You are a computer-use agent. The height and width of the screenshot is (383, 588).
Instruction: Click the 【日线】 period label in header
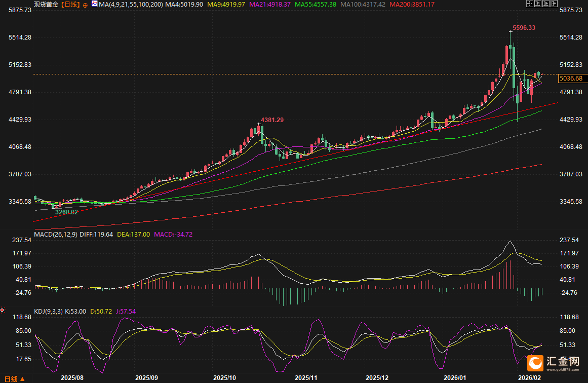70,4
